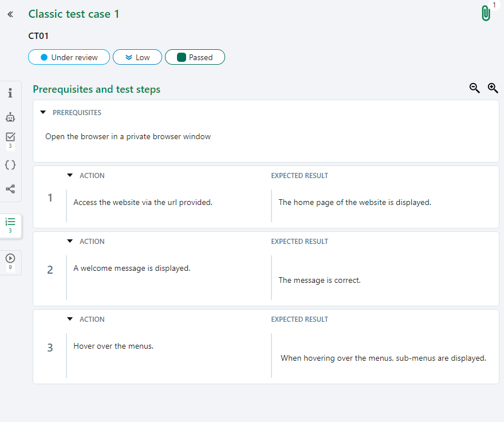This screenshot has height=422, width=504.
Task: Open the sharing links panel
Action: coord(10,189)
